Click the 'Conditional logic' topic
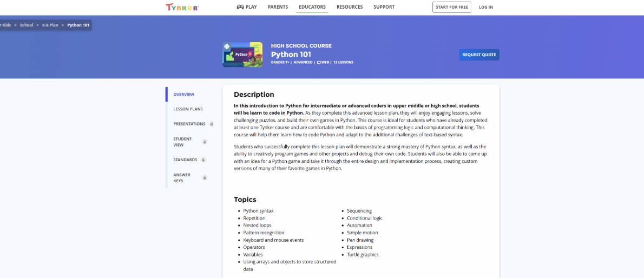The width and height of the screenshot is (644, 278). click(x=365, y=218)
